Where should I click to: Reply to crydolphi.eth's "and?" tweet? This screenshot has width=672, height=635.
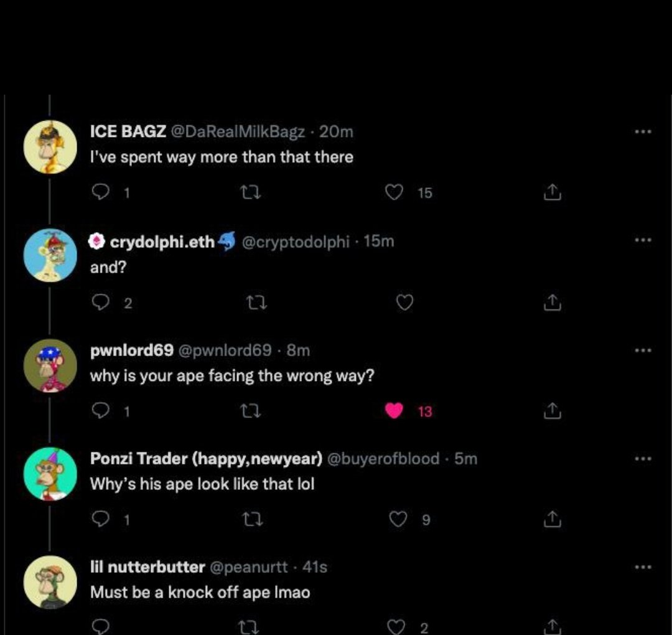click(100, 303)
